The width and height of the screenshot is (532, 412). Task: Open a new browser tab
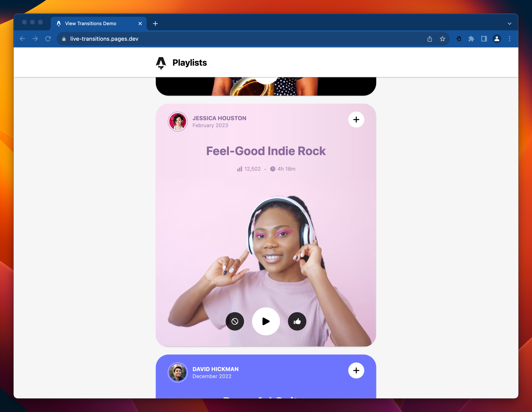(x=155, y=24)
